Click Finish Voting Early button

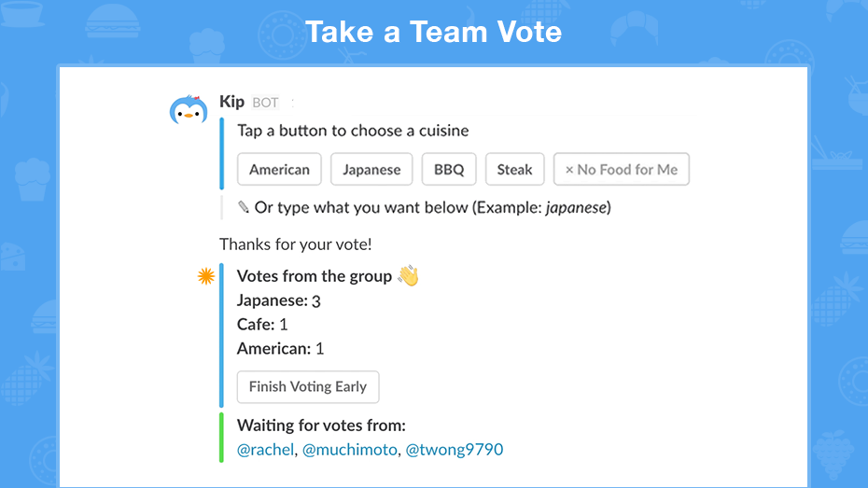308,386
